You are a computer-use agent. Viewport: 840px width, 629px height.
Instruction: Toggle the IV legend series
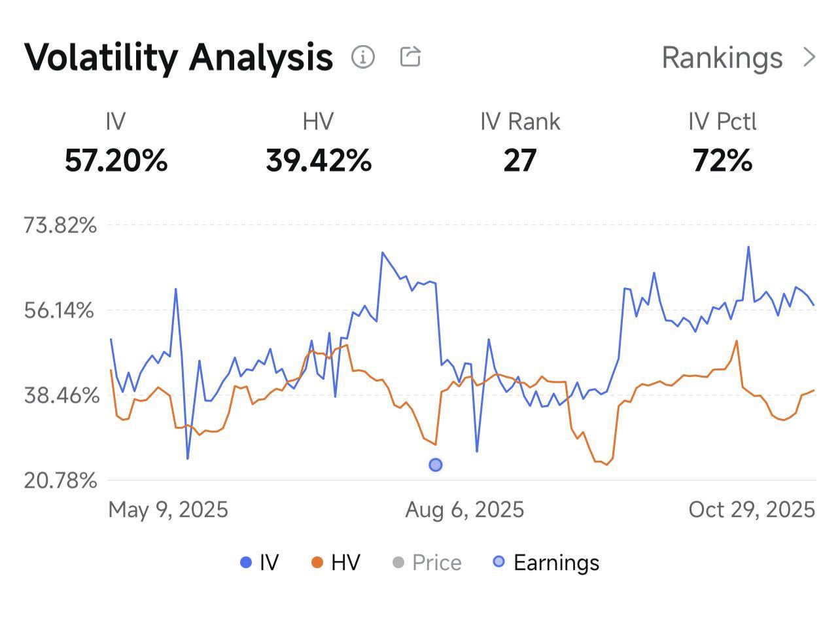[260, 562]
